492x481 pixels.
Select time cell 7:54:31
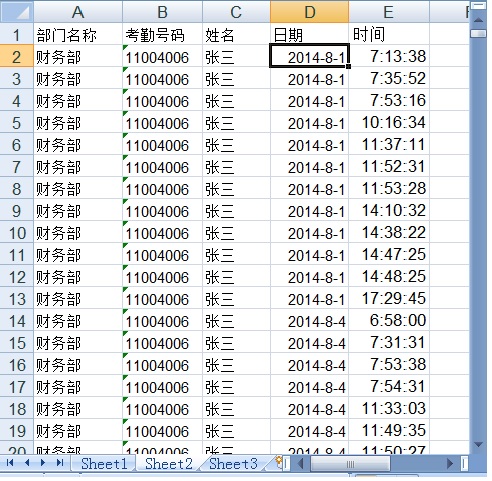(389, 386)
